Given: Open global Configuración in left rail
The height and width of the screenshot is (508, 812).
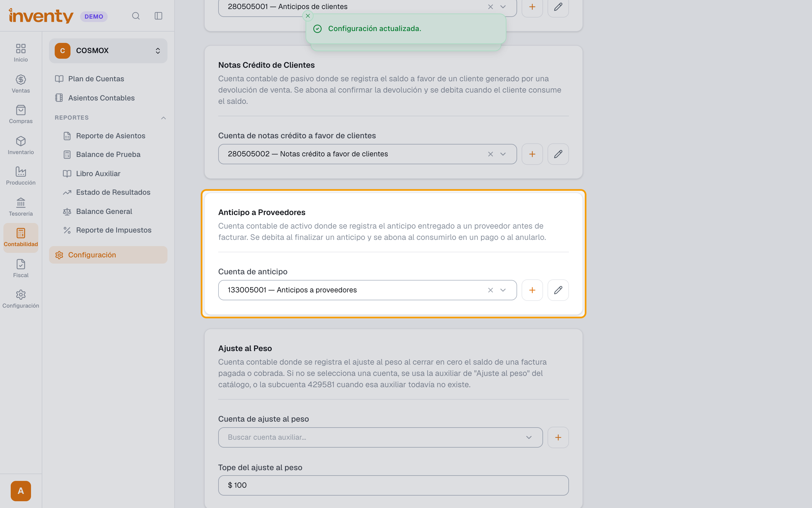Looking at the screenshot, I should tap(21, 299).
